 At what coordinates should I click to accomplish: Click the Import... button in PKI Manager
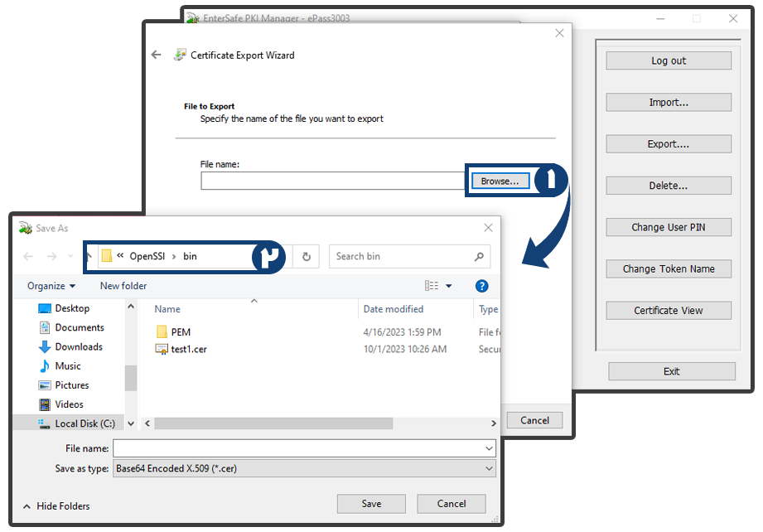pyautogui.click(x=668, y=102)
